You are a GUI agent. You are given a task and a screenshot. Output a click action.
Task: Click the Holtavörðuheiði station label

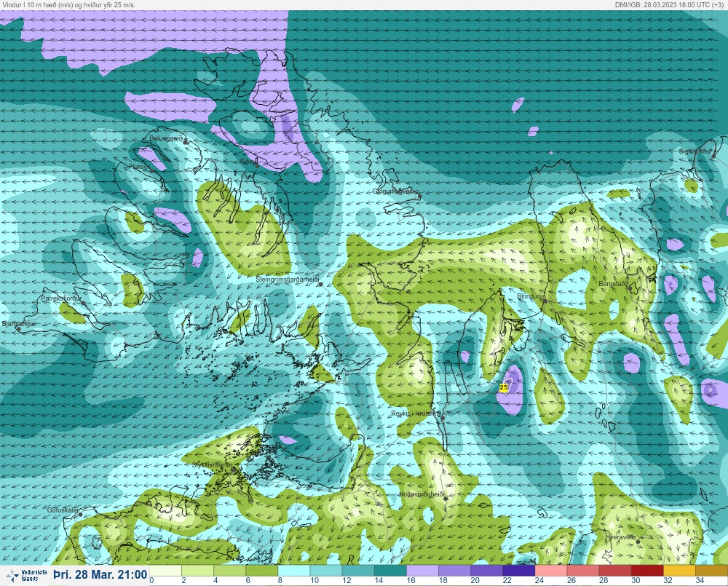[x=422, y=494]
